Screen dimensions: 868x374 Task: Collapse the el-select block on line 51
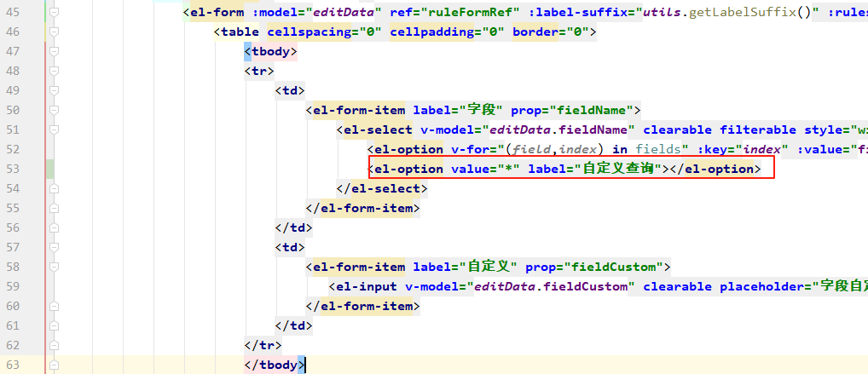pos(55,130)
